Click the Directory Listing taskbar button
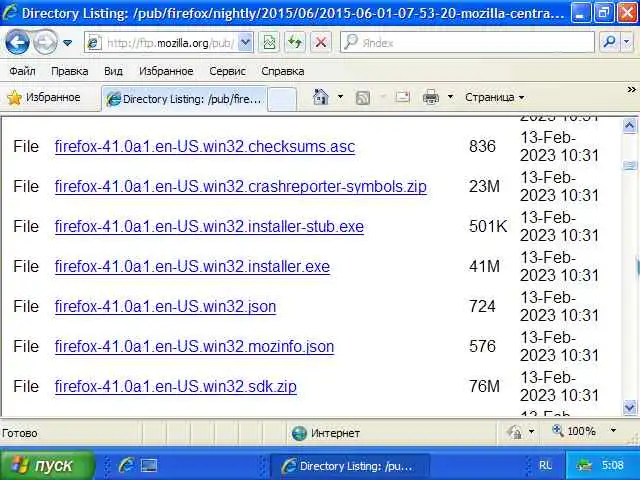This screenshot has width=640, height=480. coord(349,466)
